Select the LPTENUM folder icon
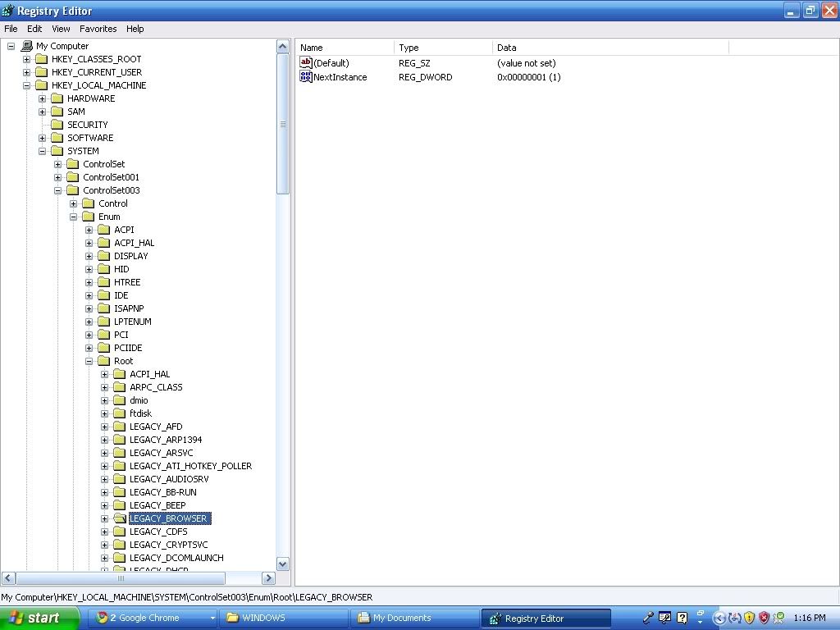The image size is (840, 630). tap(104, 322)
